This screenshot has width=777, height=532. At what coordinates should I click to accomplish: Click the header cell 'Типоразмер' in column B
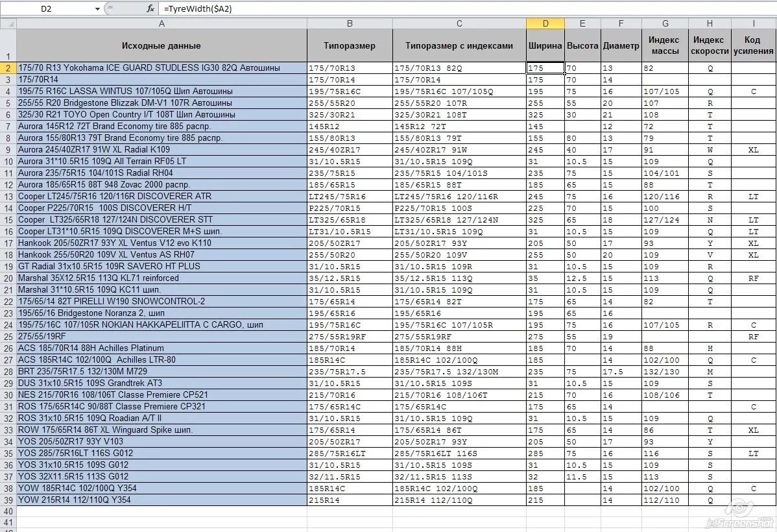pyautogui.click(x=350, y=45)
